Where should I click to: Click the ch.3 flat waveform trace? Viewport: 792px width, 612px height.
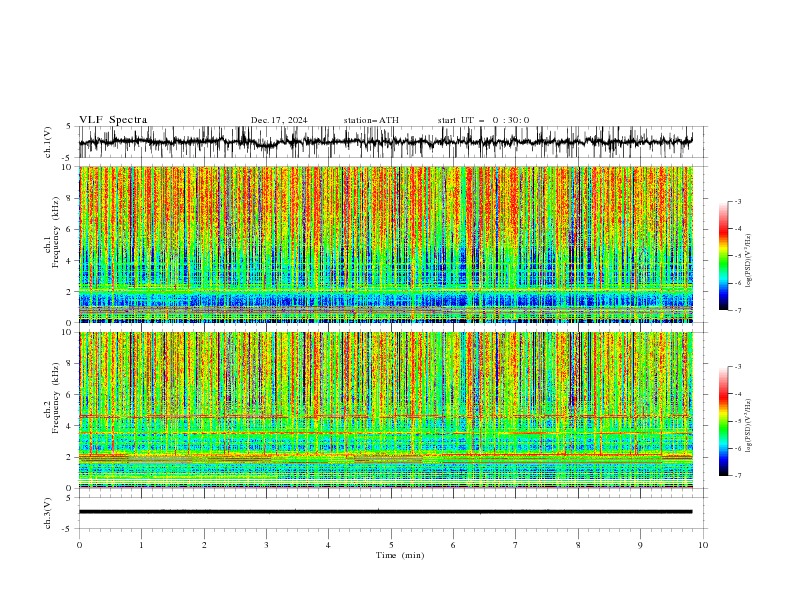386,512
